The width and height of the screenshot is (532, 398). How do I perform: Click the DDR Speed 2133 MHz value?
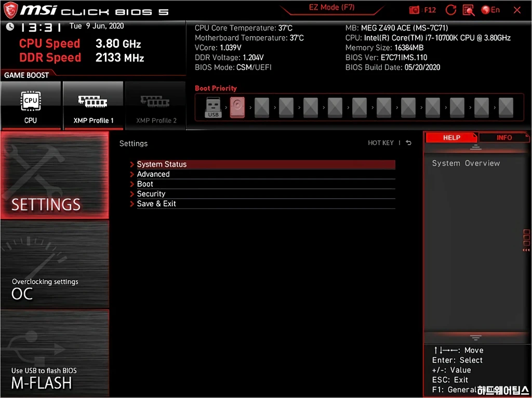point(120,58)
